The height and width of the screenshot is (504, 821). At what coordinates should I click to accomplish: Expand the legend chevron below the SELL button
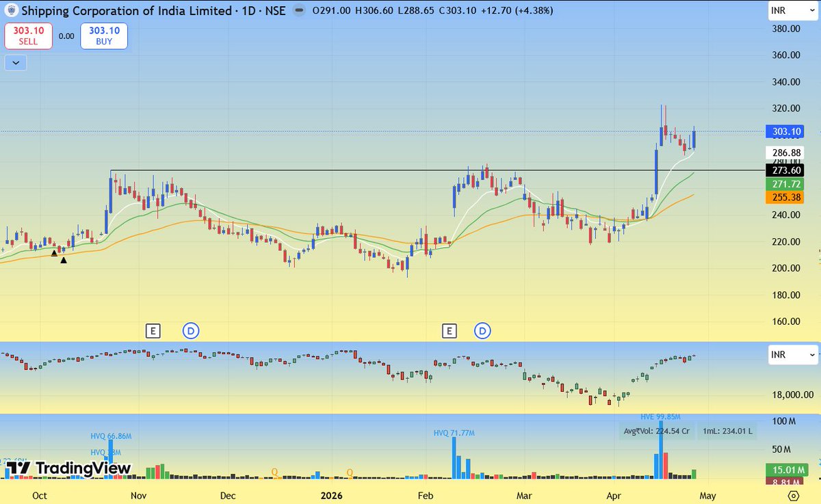15,62
